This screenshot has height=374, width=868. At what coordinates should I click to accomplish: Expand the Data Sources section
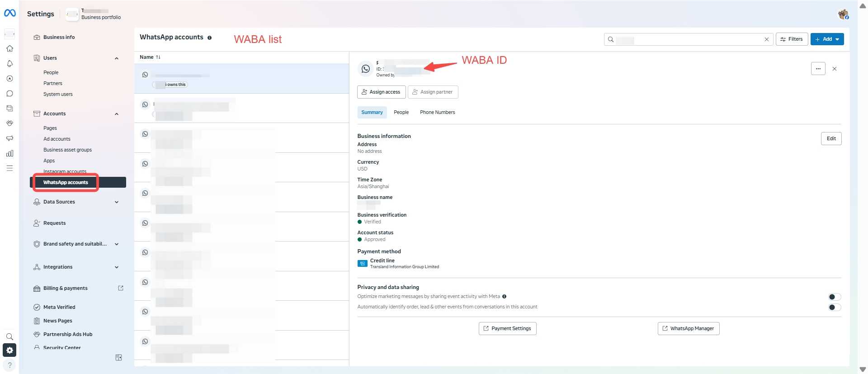[117, 202]
